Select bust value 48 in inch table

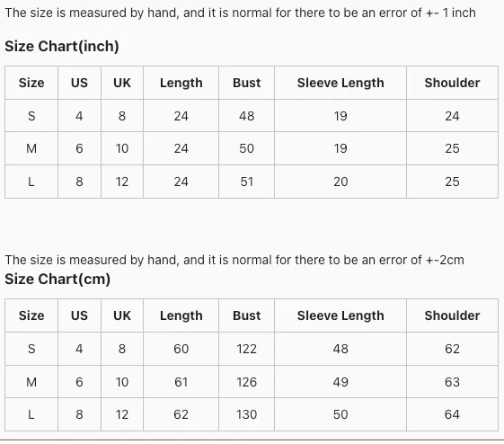click(246, 116)
